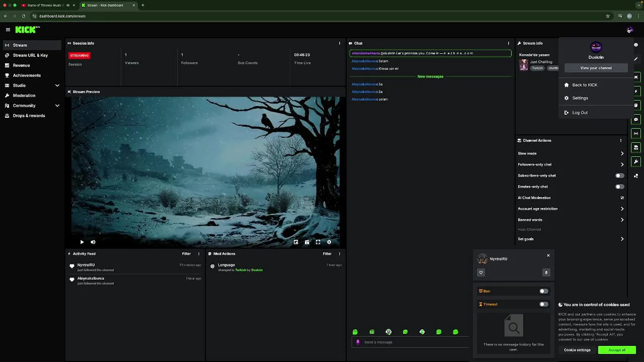This screenshot has width=644, height=362.
Task: Open Cookie settings
Action: point(577,350)
